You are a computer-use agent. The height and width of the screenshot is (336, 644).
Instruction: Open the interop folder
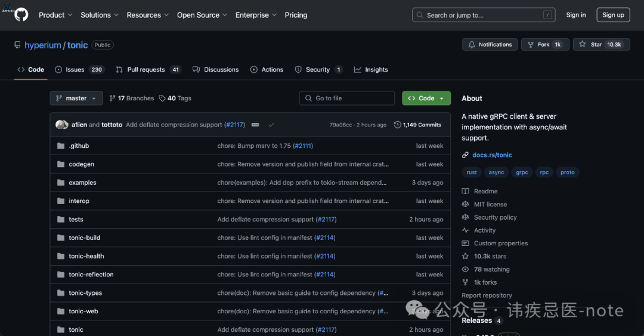click(x=79, y=201)
